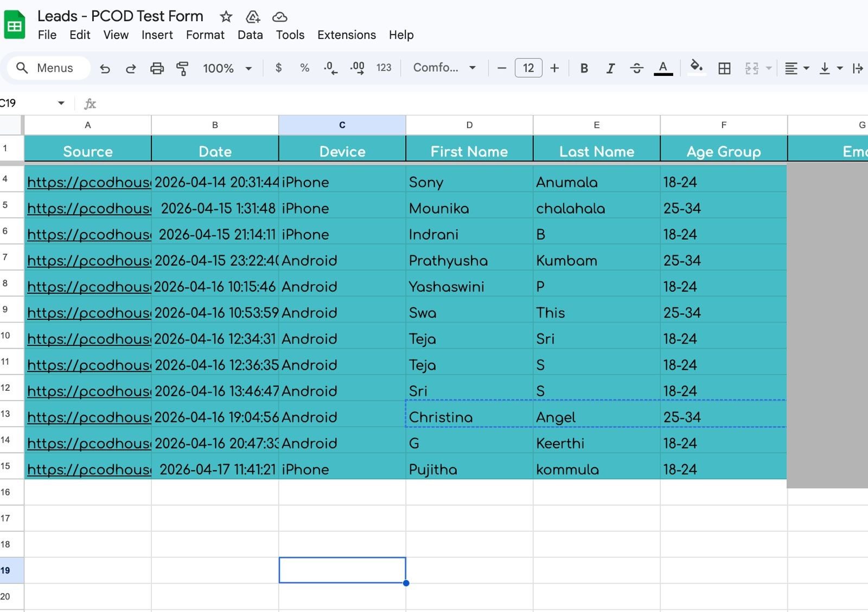Toggle strikethrough formatting
Image resolution: width=868 pixels, height=612 pixels.
[x=637, y=68]
